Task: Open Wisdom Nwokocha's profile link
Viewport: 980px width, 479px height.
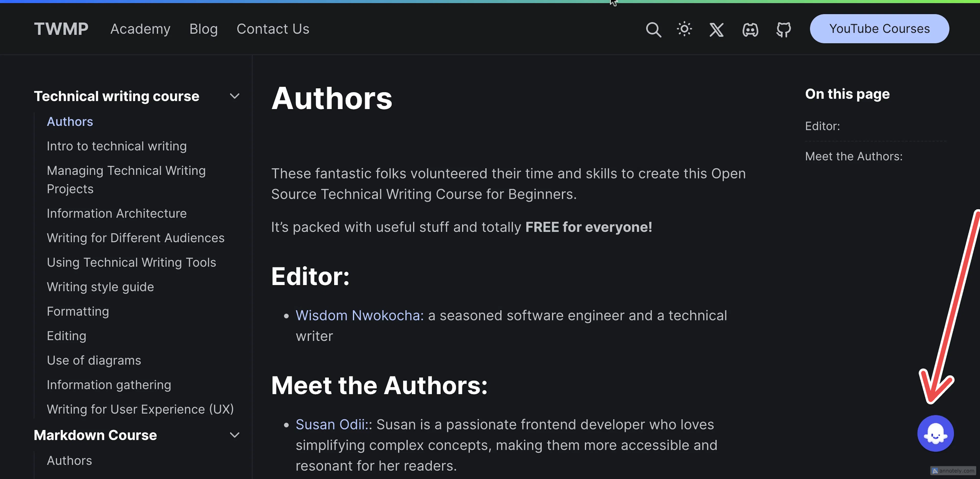Action: click(358, 315)
